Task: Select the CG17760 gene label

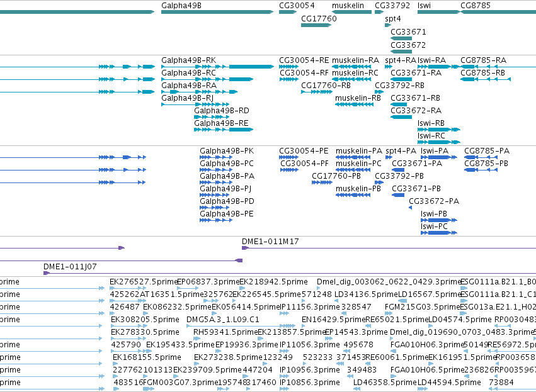Action: [x=319, y=19]
